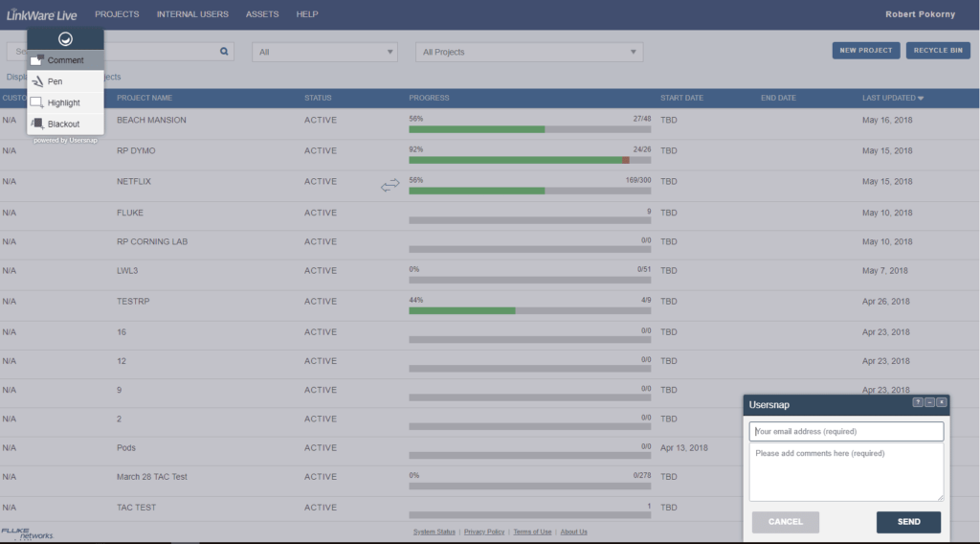Image resolution: width=980 pixels, height=544 pixels.
Task: Click the New Project button
Action: click(x=866, y=51)
